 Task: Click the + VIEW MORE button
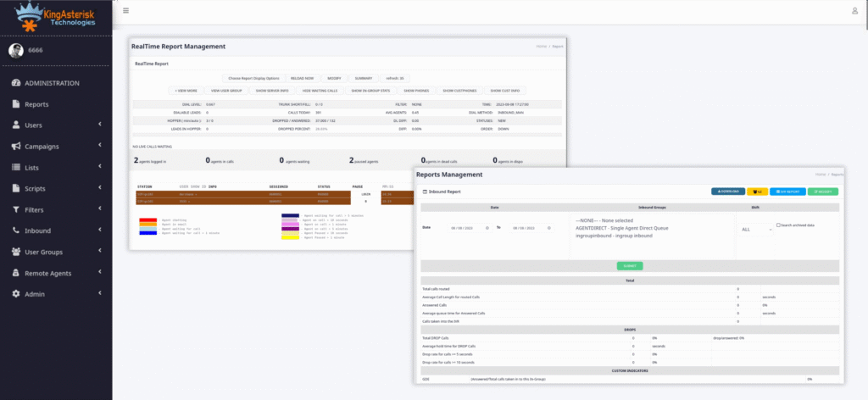point(186,90)
